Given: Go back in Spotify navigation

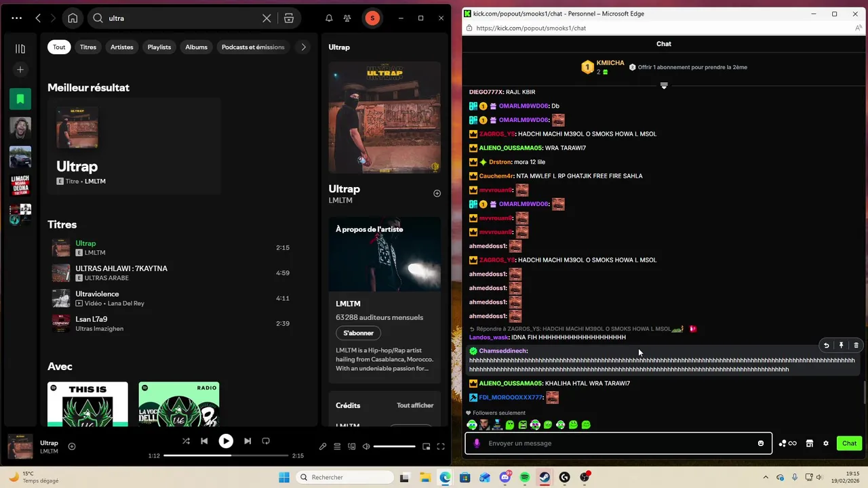Looking at the screenshot, I should click(x=38, y=18).
